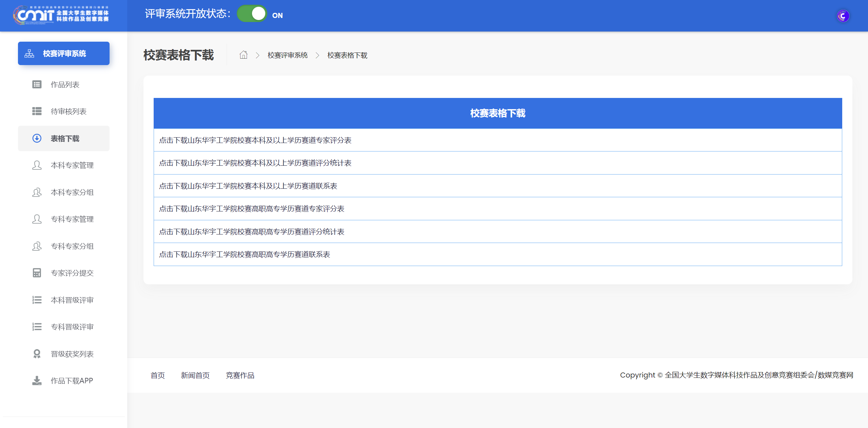Download 高职高专学历赛道联系表
This screenshot has height=428, width=868.
click(x=245, y=254)
